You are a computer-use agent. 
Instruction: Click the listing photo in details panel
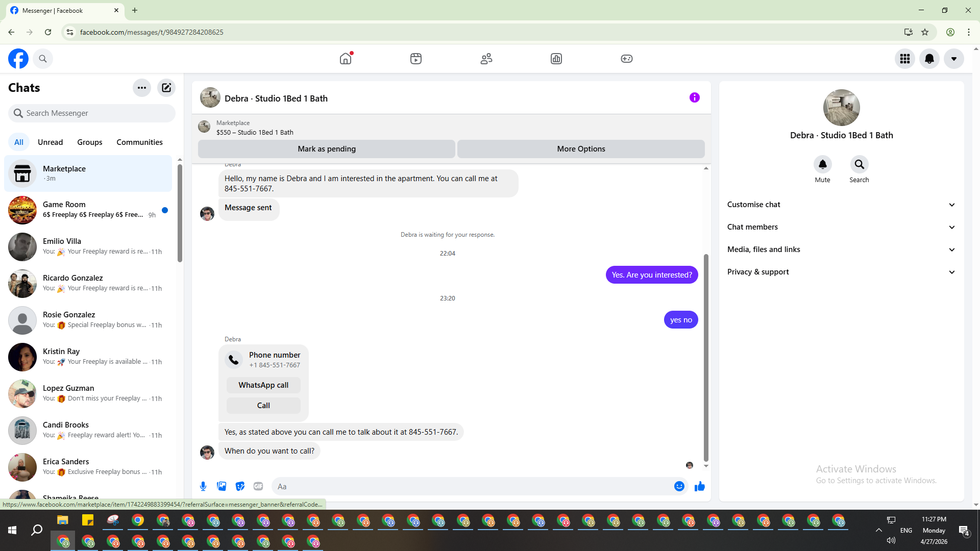[842, 108]
